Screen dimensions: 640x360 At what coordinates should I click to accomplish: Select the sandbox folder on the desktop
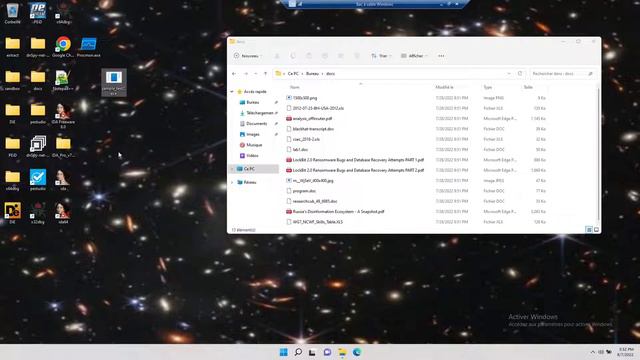pyautogui.click(x=12, y=80)
